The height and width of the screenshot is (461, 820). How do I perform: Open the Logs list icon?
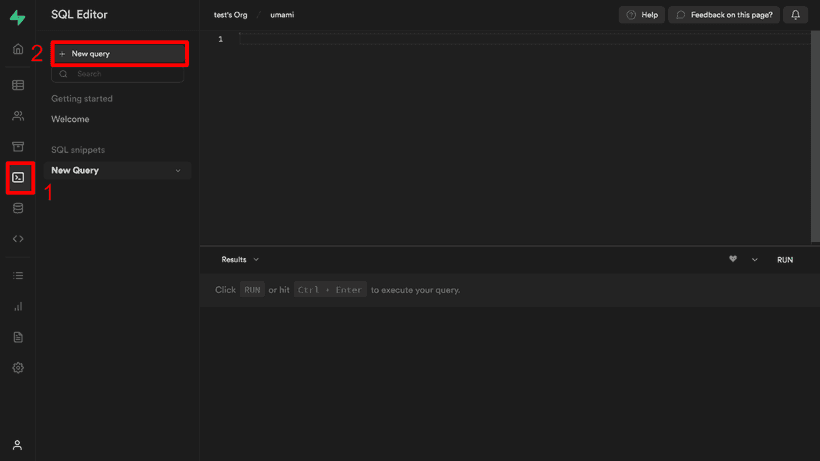coord(18,275)
